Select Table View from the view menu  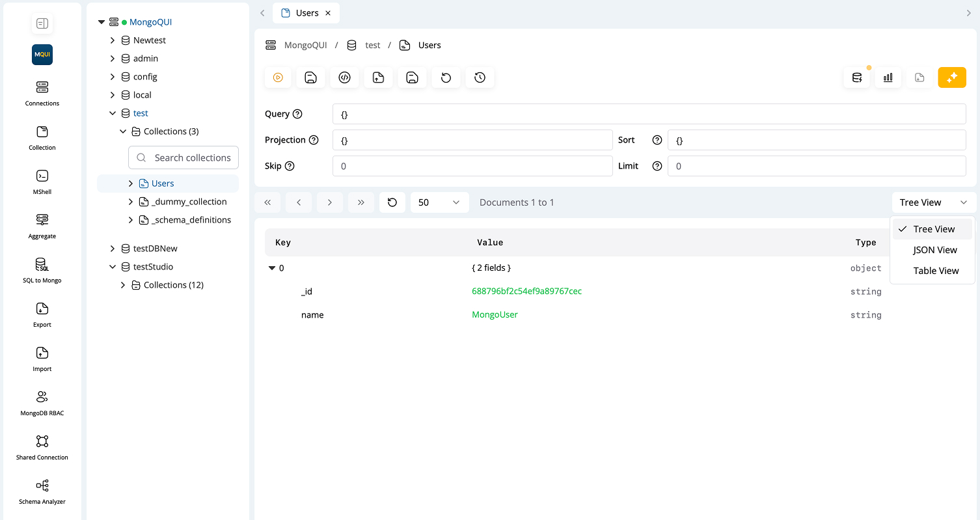tap(935, 270)
